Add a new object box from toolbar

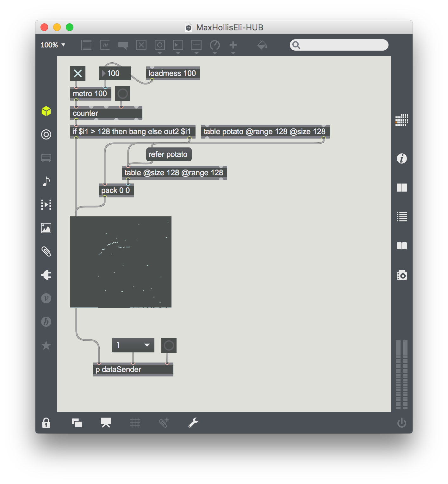[x=86, y=45]
